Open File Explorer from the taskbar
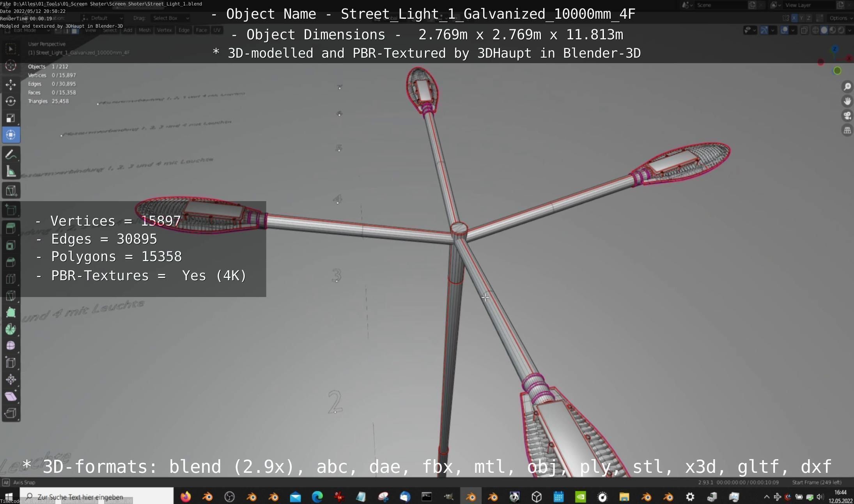This screenshot has width=854, height=504. (624, 497)
